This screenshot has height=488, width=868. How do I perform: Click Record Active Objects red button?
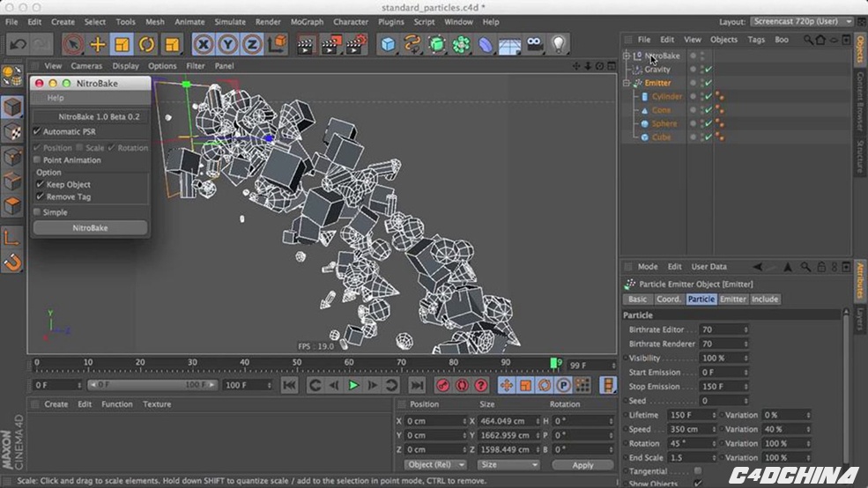point(443,385)
